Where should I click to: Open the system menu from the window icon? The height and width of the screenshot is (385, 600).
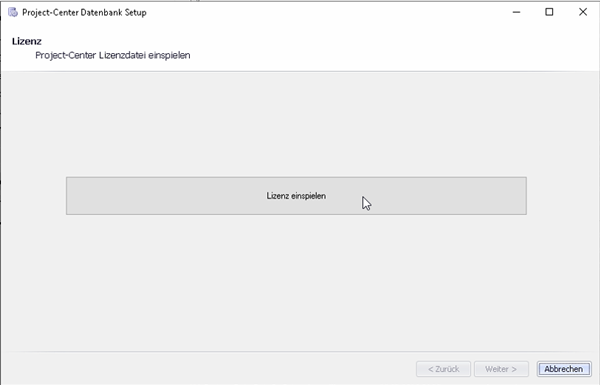point(13,12)
